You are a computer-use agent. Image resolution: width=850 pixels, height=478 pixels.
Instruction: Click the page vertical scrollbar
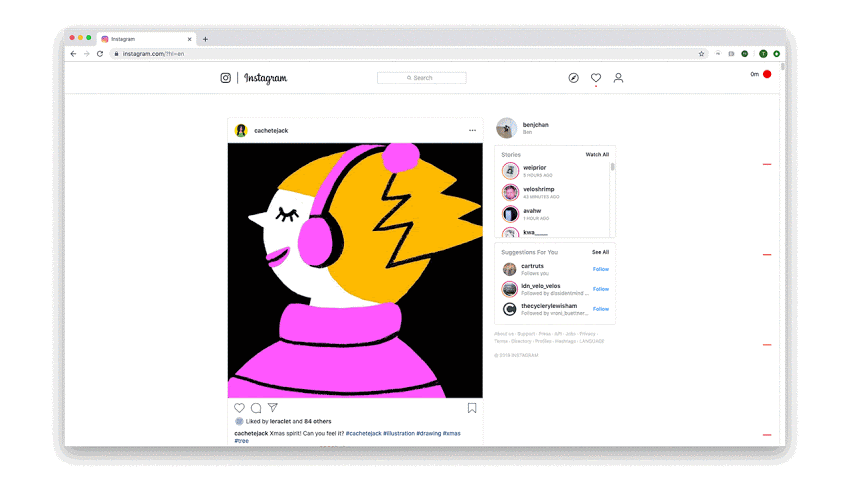[x=782, y=67]
